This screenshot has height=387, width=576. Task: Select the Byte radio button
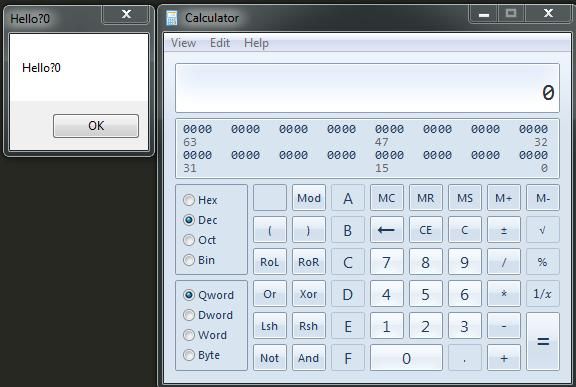189,355
